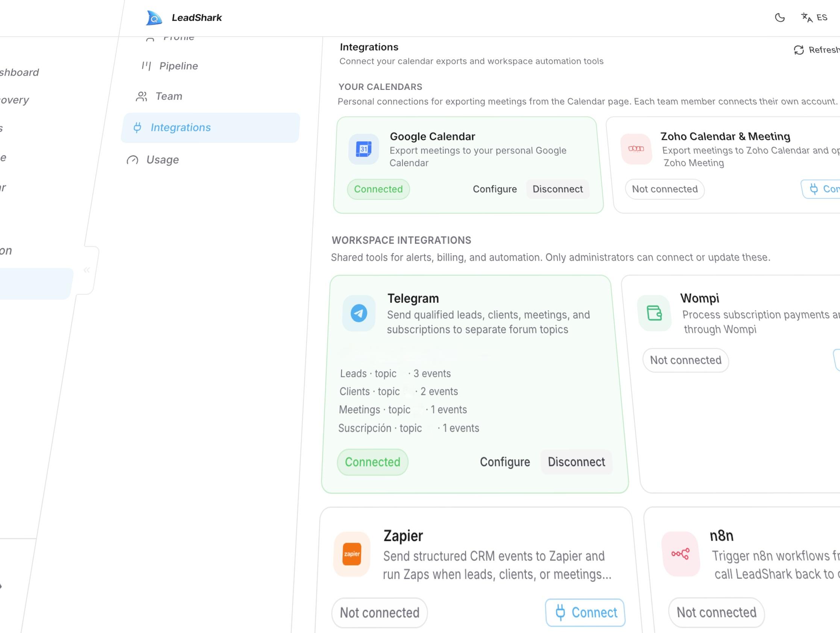Click the 'YOUR CALENDARS' section heading
Screen dimensions: 840x633
[x=380, y=87]
